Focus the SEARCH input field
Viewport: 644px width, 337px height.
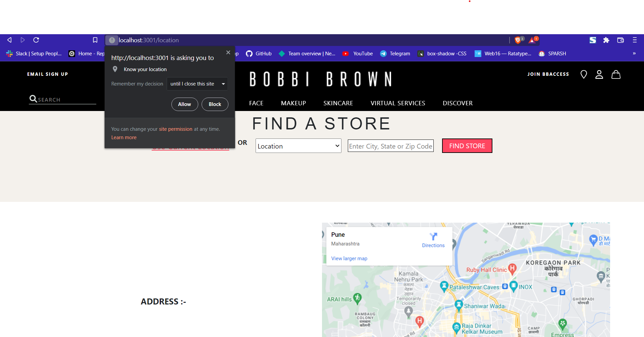(66, 100)
